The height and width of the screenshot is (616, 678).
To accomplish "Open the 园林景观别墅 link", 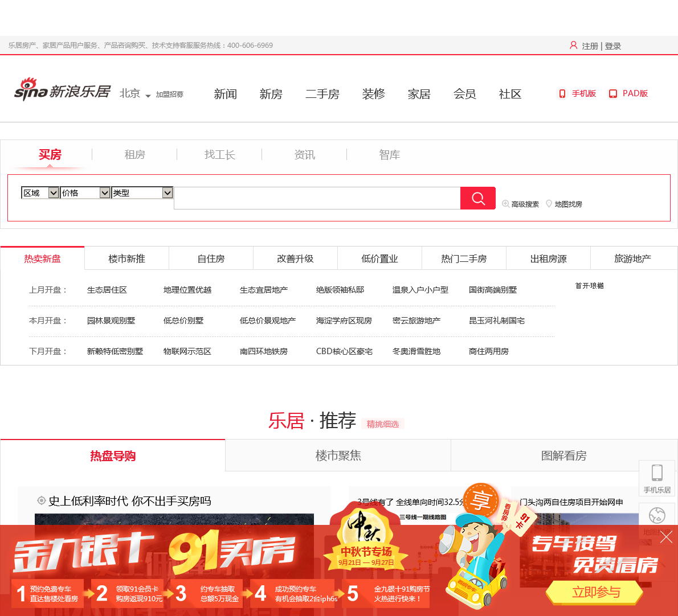I will [x=111, y=321].
